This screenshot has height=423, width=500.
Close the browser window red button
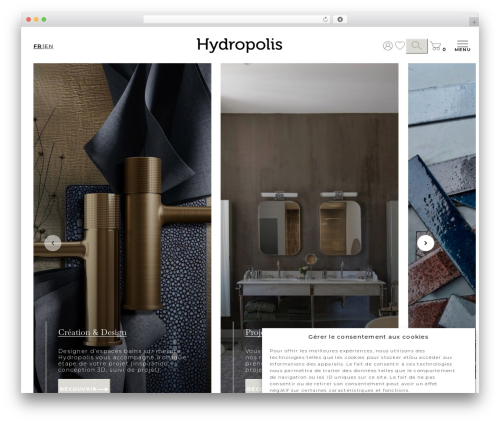(x=29, y=19)
